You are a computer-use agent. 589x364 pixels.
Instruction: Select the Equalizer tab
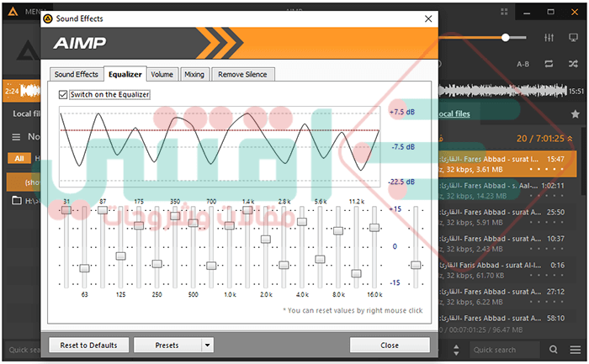[125, 74]
